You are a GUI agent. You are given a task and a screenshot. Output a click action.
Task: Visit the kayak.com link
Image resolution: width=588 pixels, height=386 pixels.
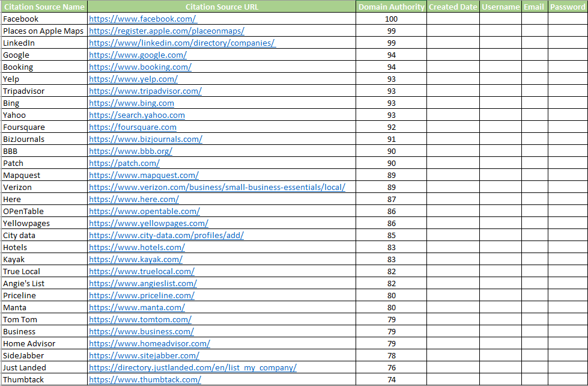(136, 259)
